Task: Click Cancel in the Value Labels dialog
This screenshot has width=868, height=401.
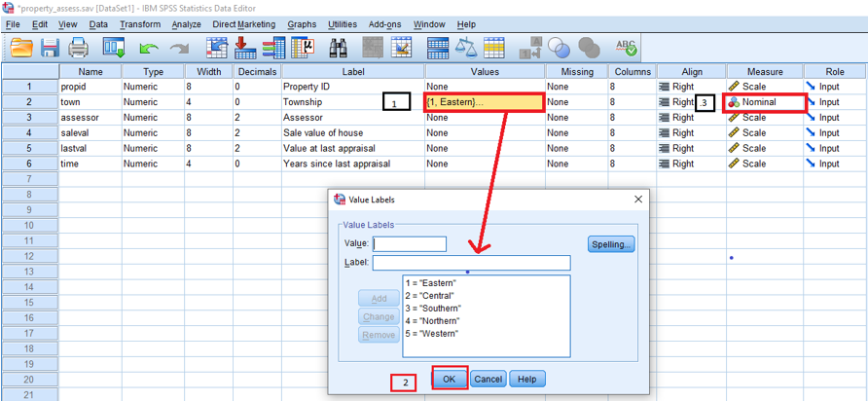Action: click(488, 379)
